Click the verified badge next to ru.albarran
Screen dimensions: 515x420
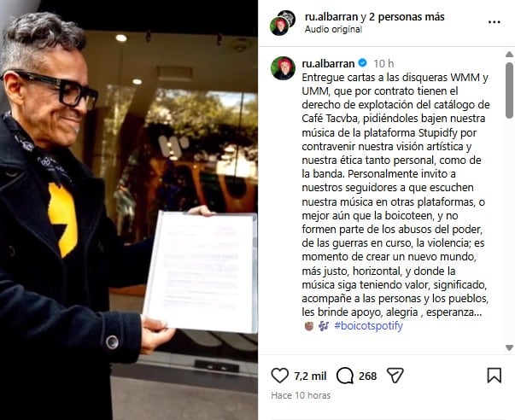(x=363, y=62)
